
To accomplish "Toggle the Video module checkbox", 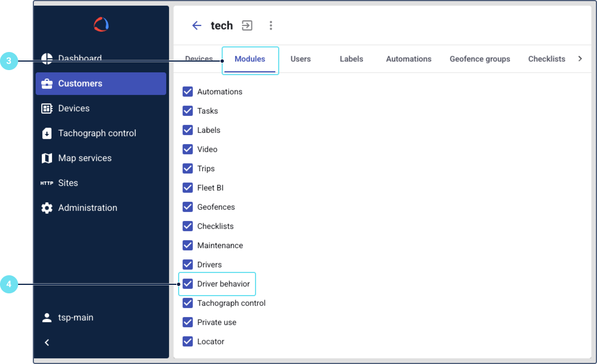I will [188, 149].
